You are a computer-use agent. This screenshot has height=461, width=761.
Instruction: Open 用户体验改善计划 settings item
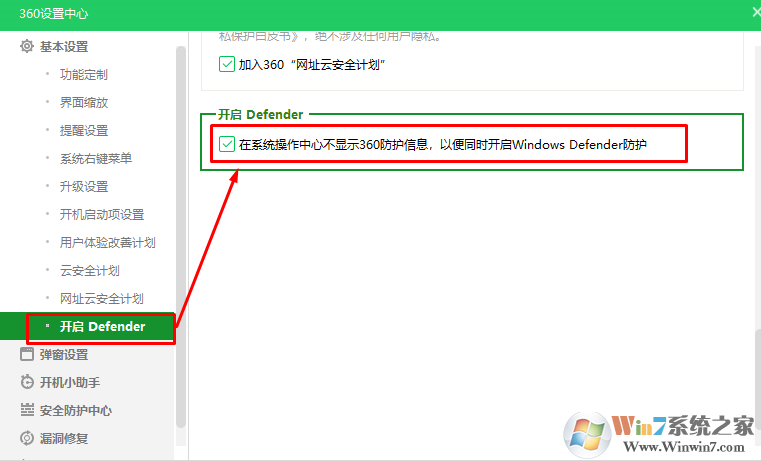click(107, 243)
